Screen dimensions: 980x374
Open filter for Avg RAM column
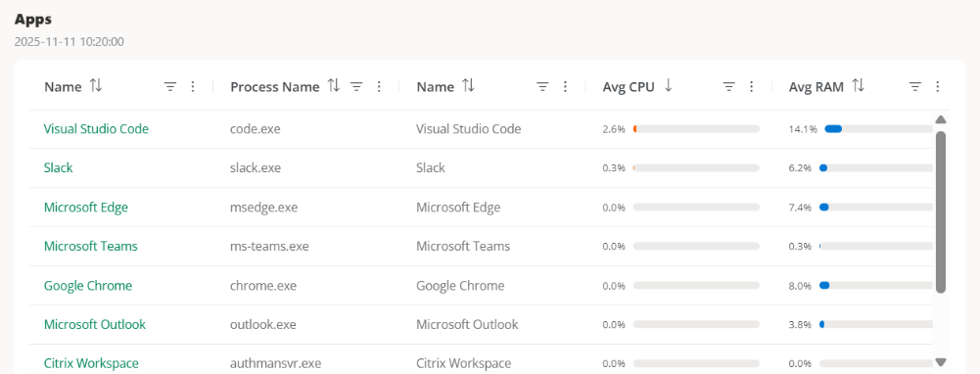[915, 87]
